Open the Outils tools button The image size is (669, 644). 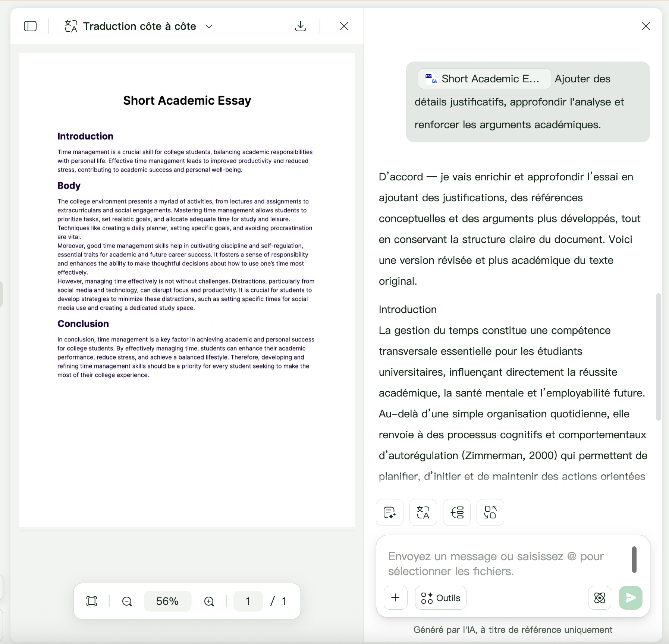pyautogui.click(x=441, y=598)
